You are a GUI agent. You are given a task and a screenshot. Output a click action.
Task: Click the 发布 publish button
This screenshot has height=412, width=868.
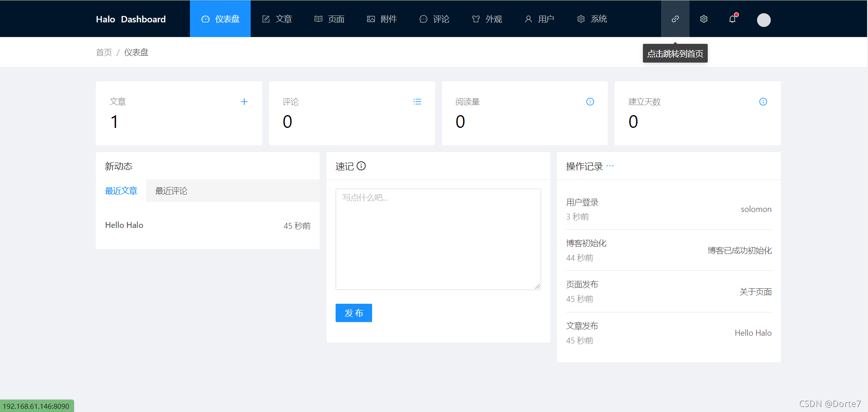point(353,313)
